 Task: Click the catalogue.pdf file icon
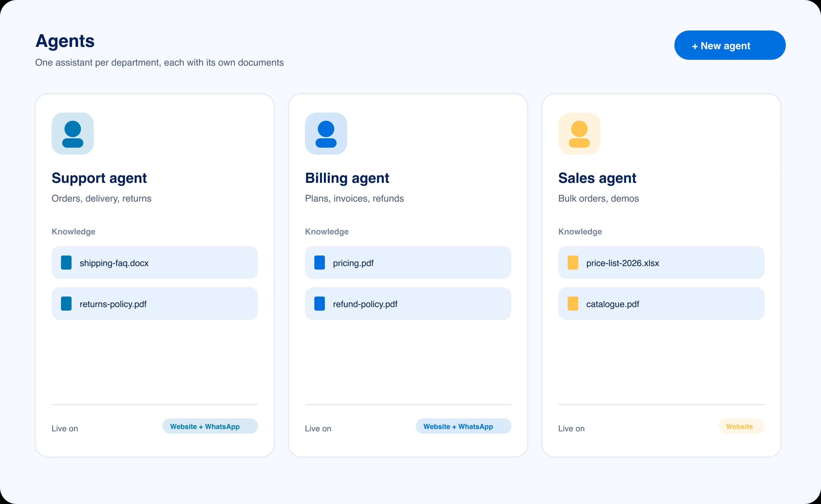tap(573, 304)
